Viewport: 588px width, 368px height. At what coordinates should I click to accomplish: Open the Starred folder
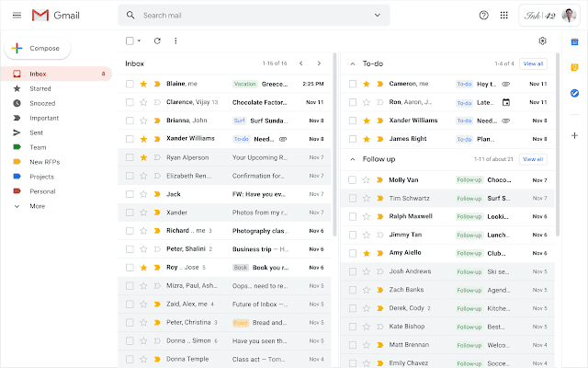39,88
